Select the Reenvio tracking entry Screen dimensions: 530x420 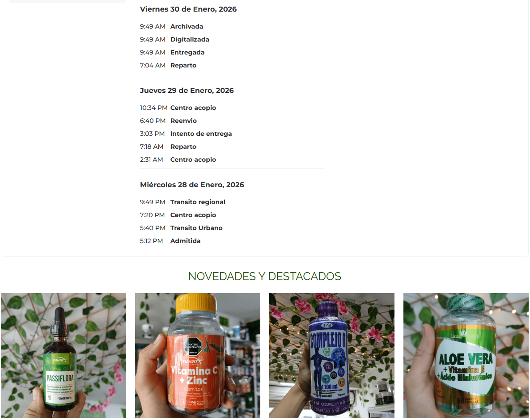183,121
